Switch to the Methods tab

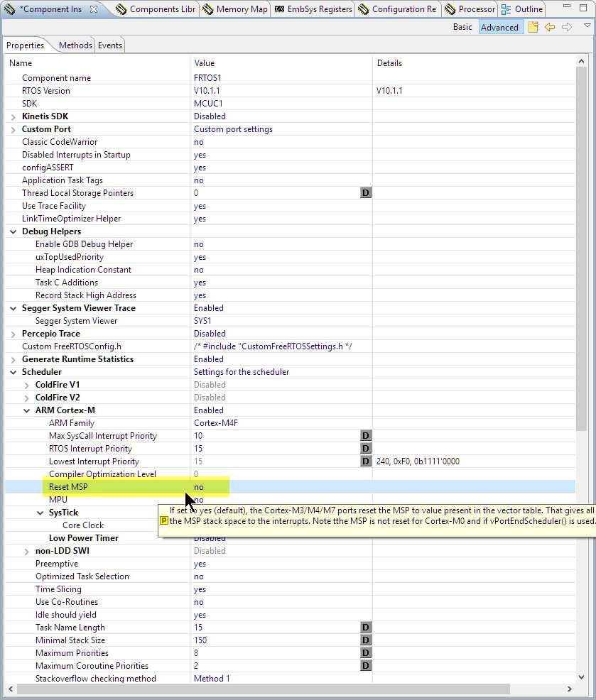(x=75, y=45)
